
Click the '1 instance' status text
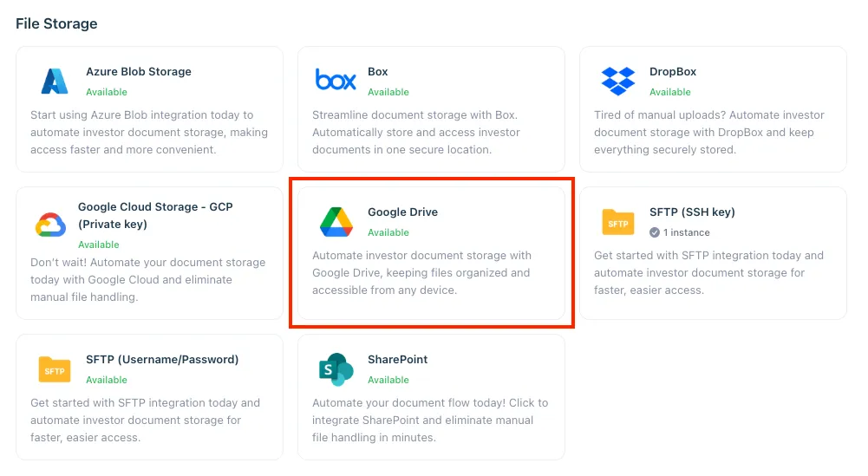click(x=687, y=232)
